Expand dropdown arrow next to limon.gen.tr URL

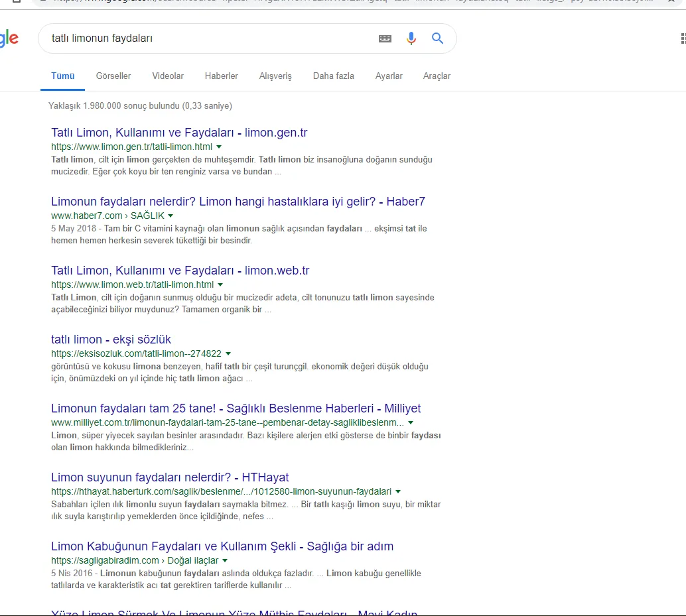point(219,147)
